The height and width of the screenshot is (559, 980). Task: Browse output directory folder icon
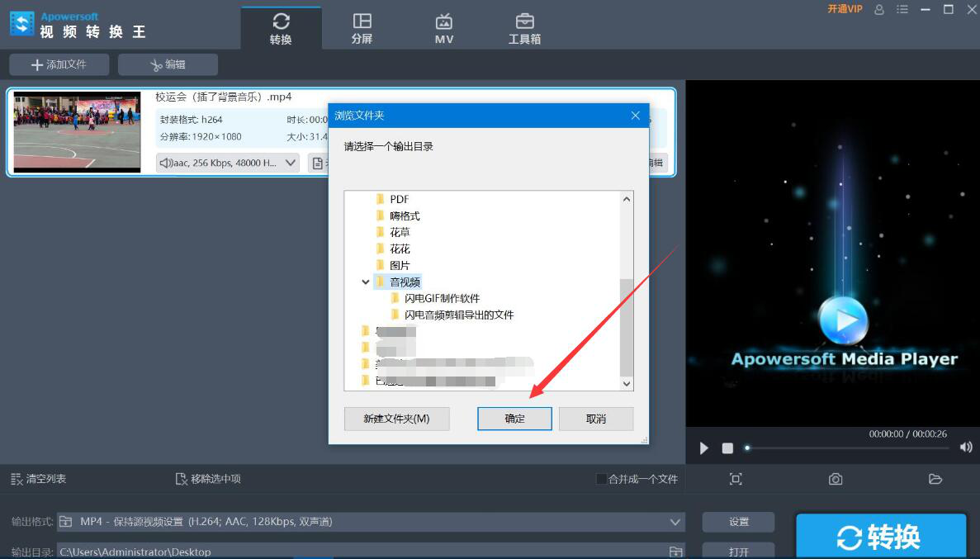coord(675,552)
